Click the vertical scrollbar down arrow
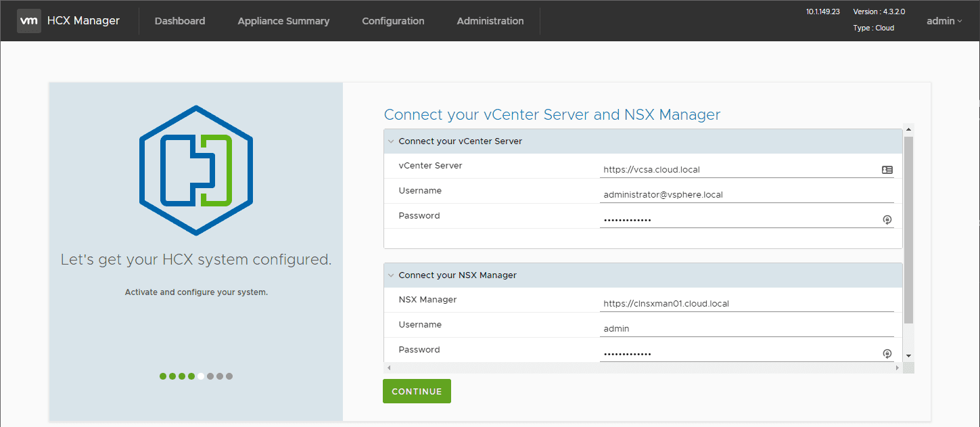Viewport: 980px width, 427px height. [x=908, y=355]
